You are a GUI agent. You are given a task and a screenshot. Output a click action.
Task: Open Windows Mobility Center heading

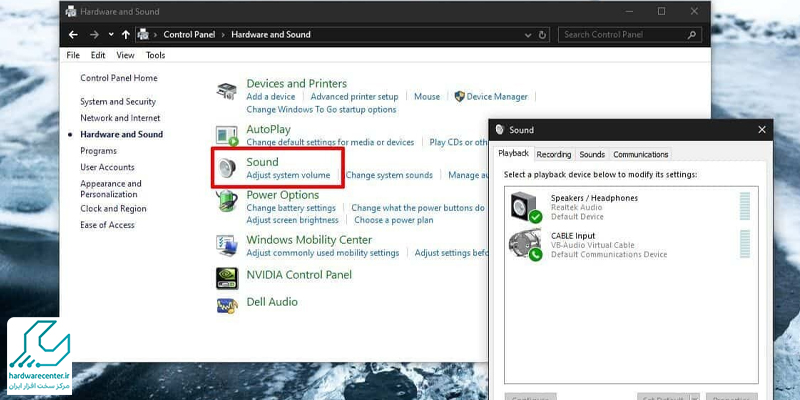pyautogui.click(x=309, y=240)
